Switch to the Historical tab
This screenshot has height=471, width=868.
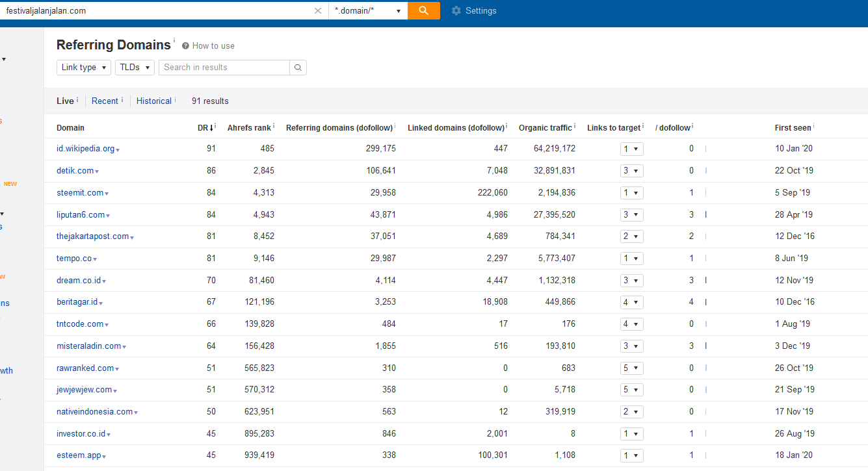click(154, 101)
